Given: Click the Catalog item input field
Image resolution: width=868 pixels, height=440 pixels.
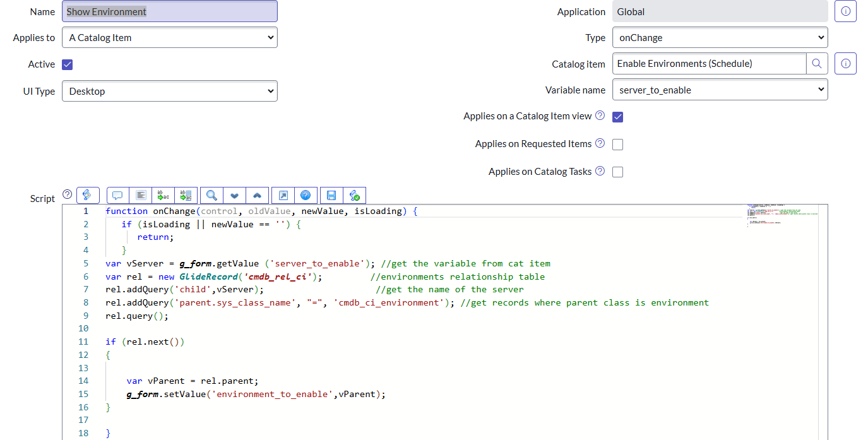Looking at the screenshot, I should click(710, 64).
